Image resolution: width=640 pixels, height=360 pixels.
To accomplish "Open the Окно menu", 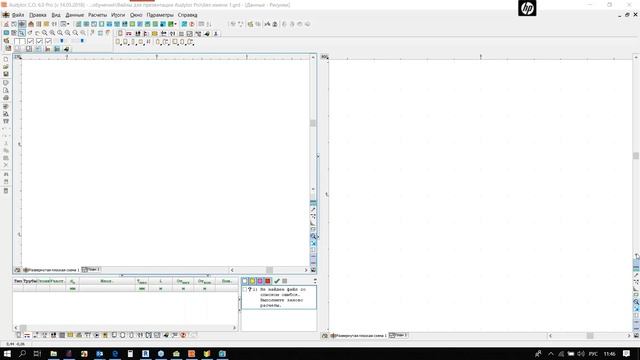I will point(136,15).
